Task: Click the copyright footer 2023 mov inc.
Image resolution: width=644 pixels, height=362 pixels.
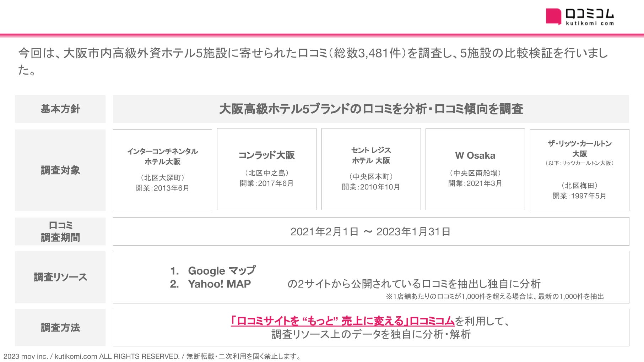Action: tap(153, 356)
